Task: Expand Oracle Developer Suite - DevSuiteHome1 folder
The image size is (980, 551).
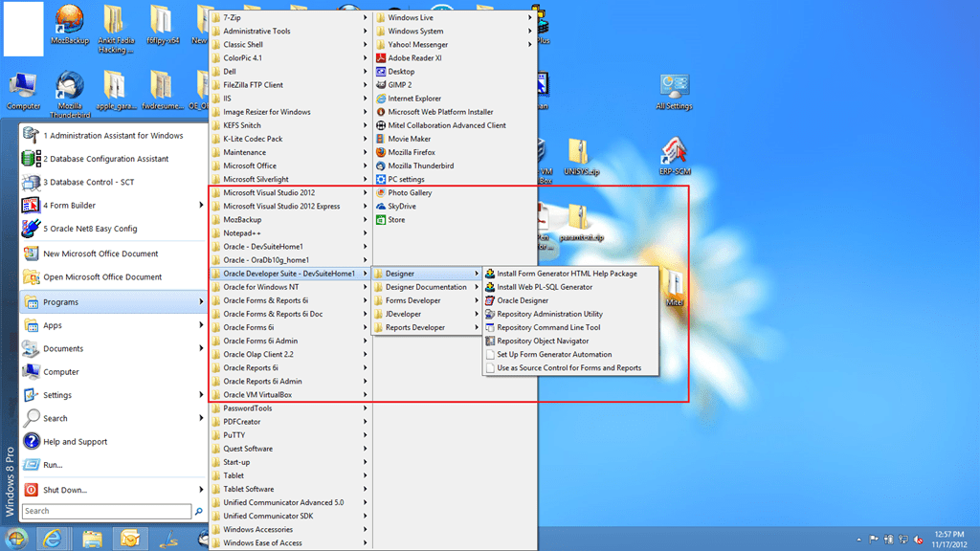Action: pyautogui.click(x=290, y=274)
